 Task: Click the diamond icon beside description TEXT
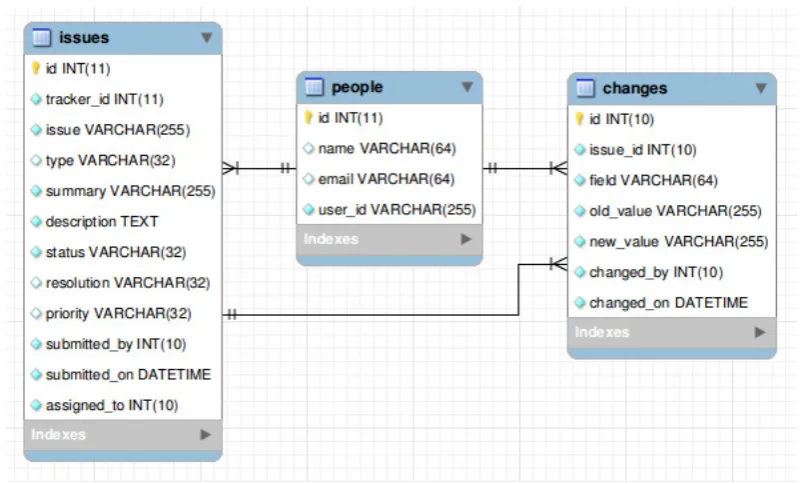pyautogui.click(x=36, y=222)
